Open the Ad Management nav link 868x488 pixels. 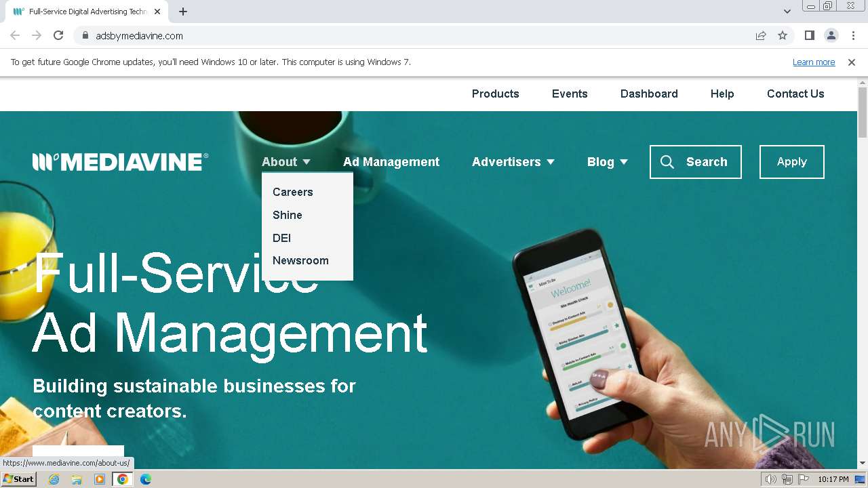click(391, 162)
